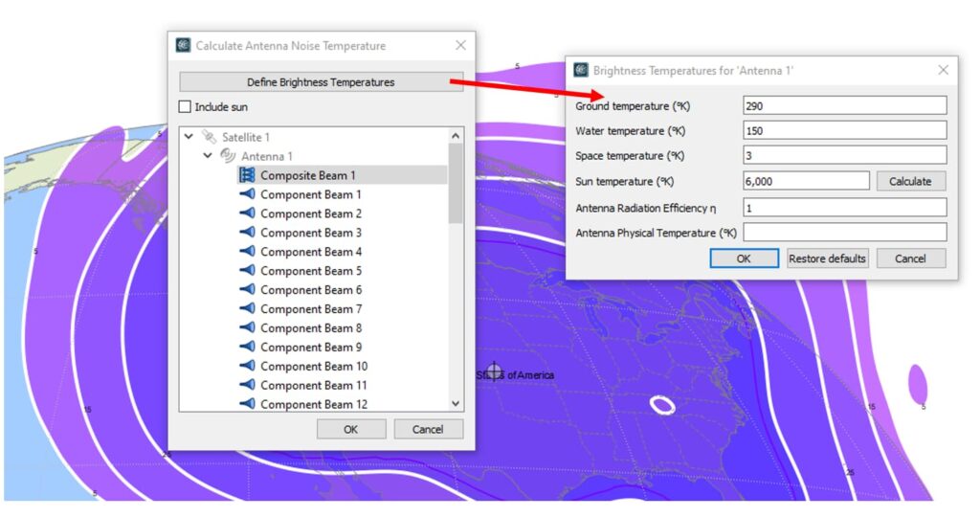
Task: Click the Component Beam 9 icon
Action: [x=247, y=348]
